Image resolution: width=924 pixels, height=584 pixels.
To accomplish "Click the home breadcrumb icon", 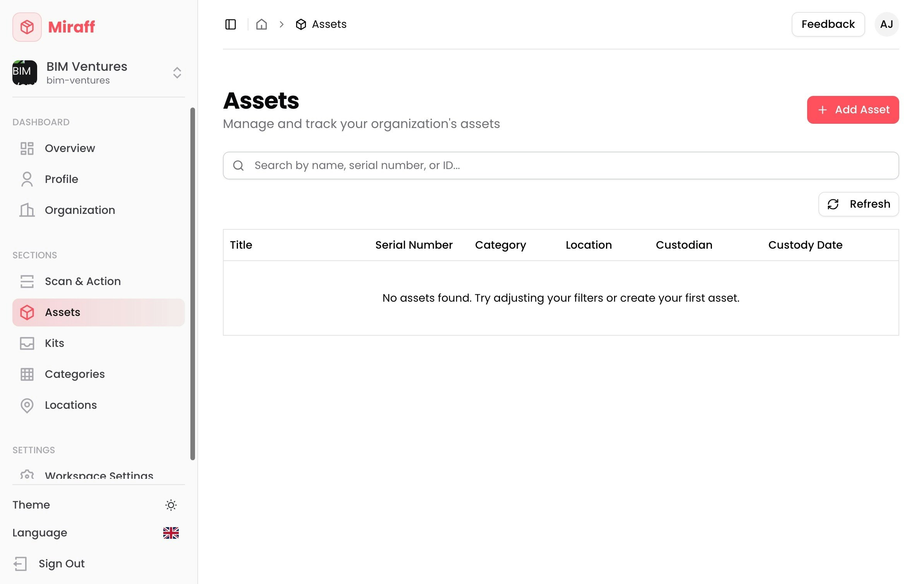I will tap(262, 24).
